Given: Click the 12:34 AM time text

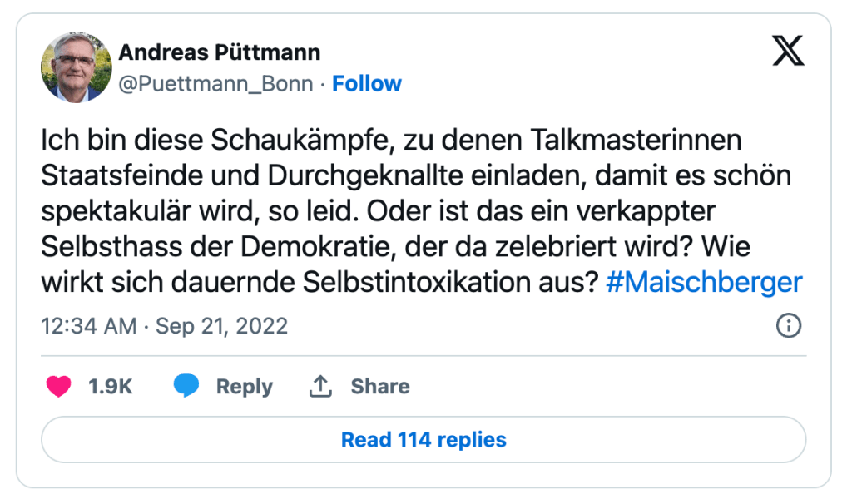Looking at the screenshot, I should pos(88,326).
